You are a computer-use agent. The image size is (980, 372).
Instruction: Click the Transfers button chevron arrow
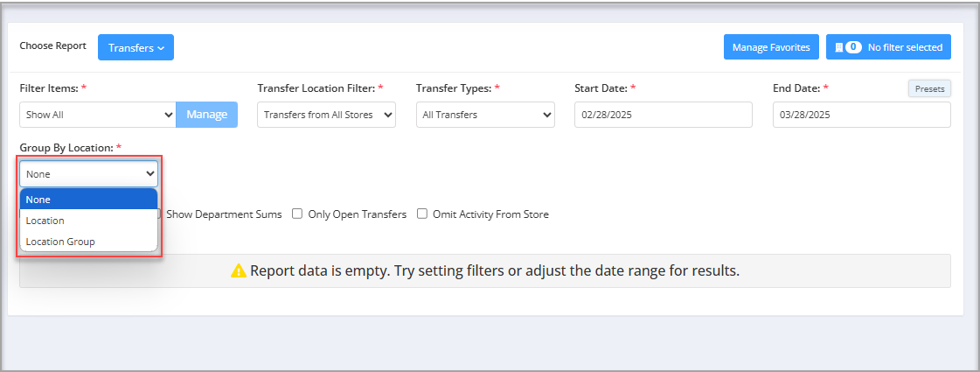click(161, 48)
